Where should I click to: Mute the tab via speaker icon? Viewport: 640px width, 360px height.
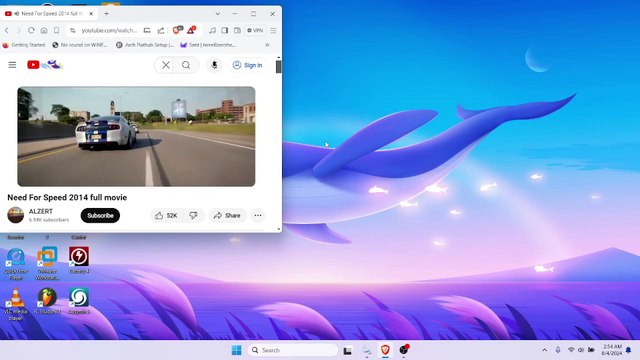17,13
